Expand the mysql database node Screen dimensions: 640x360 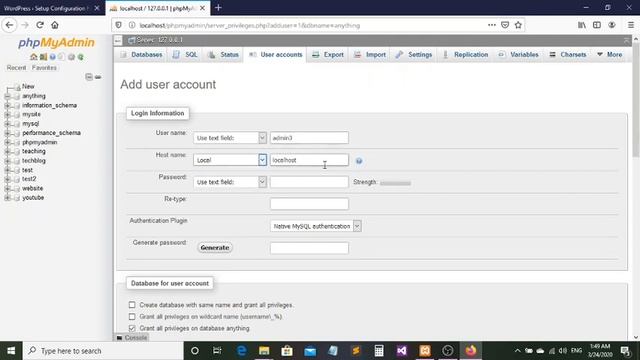point(7,124)
